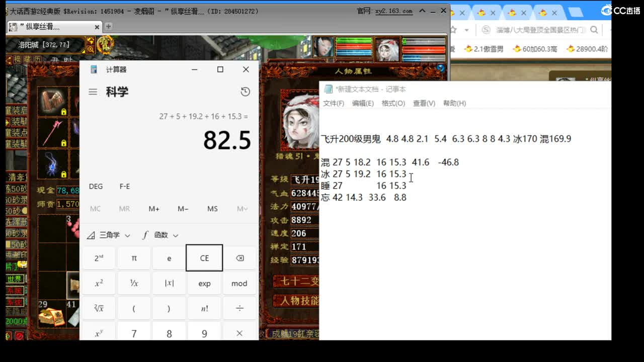Screen dimensions: 644x362
Task: Open bookmark 60加60.3高
Action: click(535, 49)
